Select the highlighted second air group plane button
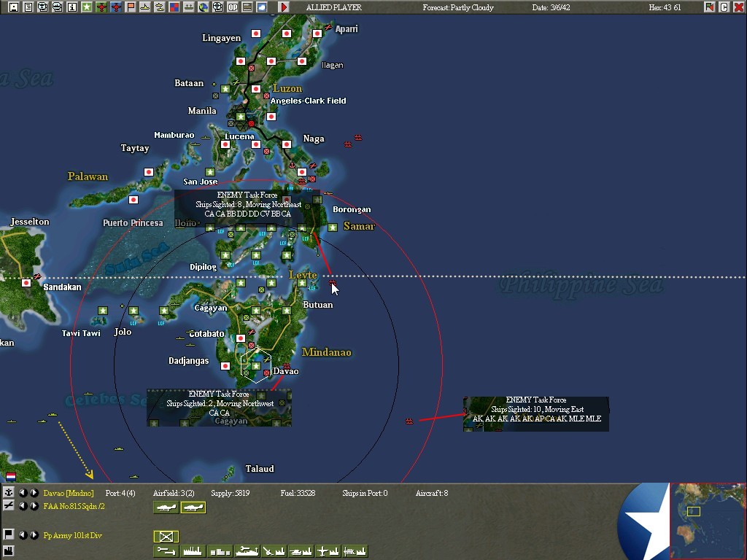The width and height of the screenshot is (747, 560). [x=193, y=507]
